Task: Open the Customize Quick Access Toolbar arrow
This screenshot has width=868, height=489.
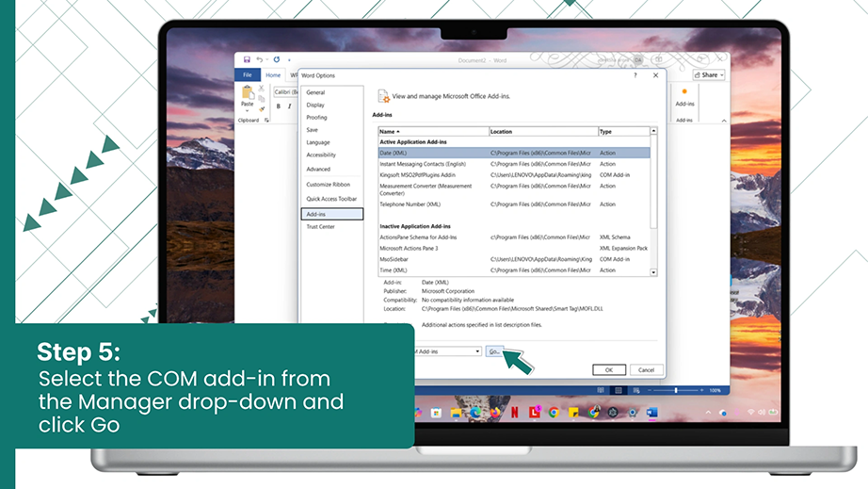Action: [289, 59]
